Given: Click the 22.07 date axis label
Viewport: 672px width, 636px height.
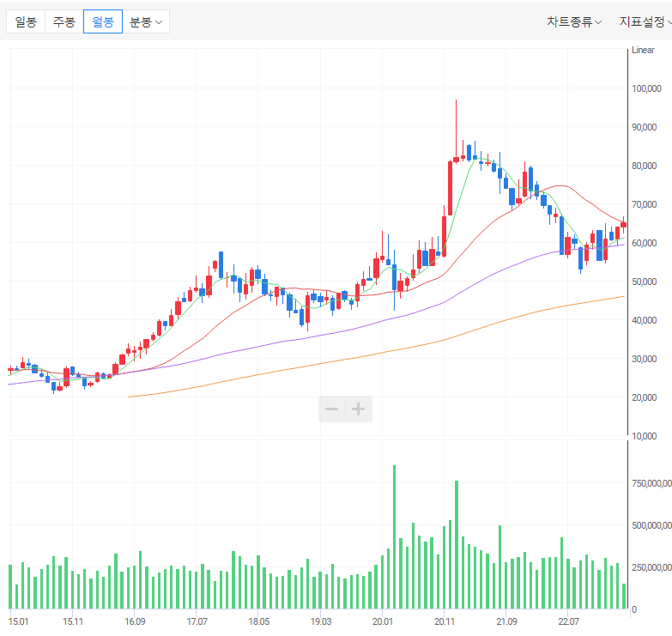Looking at the screenshot, I should [x=568, y=621].
